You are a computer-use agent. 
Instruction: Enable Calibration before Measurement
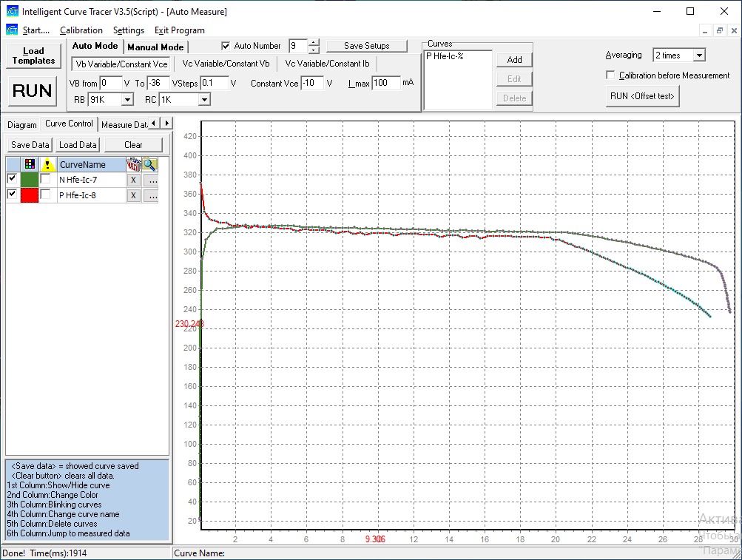point(610,75)
